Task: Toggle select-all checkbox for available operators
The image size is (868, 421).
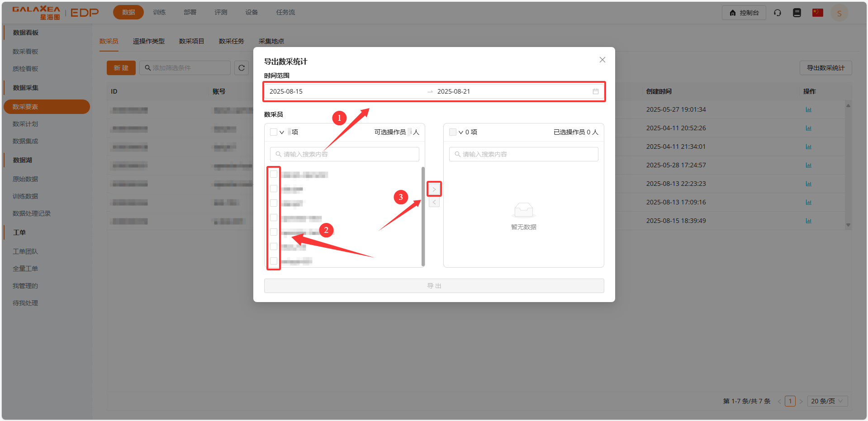Action: [x=273, y=132]
